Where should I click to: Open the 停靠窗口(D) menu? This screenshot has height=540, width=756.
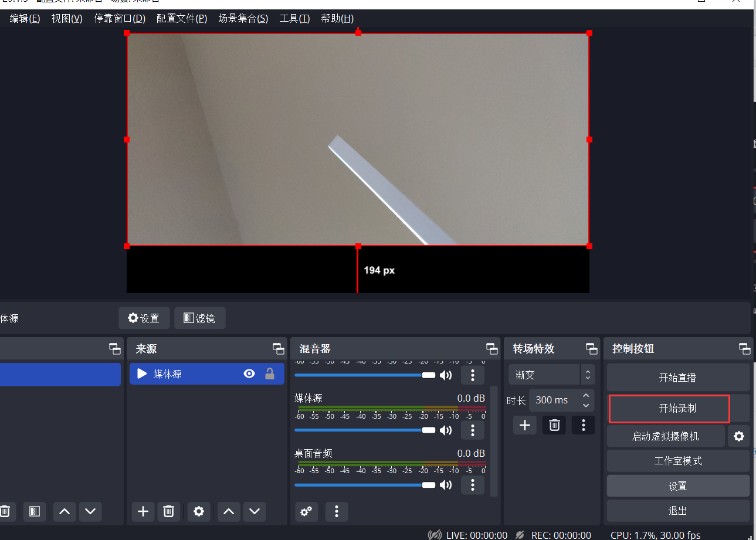120,18
